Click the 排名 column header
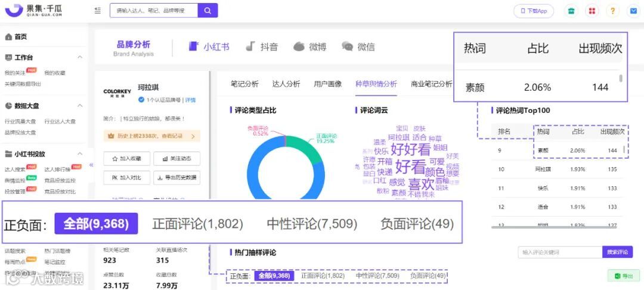This screenshot has width=644, height=290. (504, 132)
